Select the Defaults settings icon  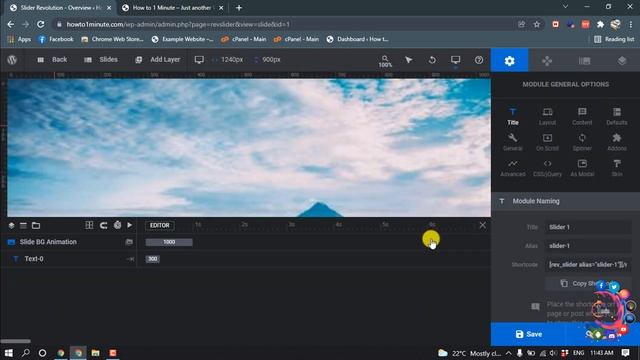617,116
